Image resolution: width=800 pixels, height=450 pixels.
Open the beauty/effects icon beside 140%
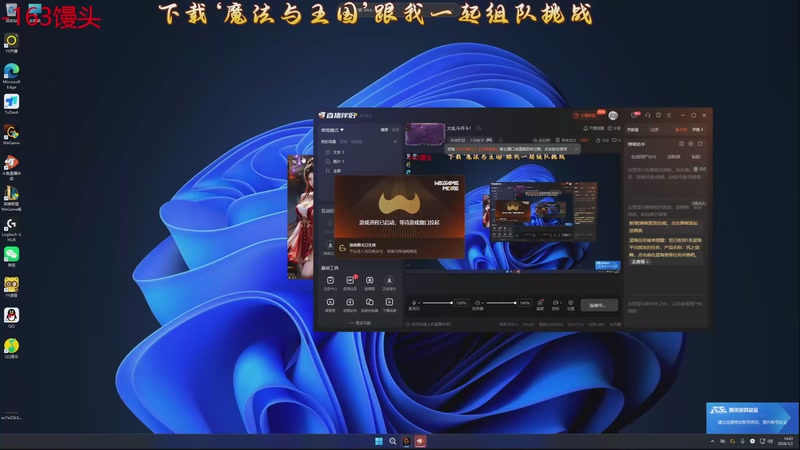pyautogui.click(x=540, y=305)
